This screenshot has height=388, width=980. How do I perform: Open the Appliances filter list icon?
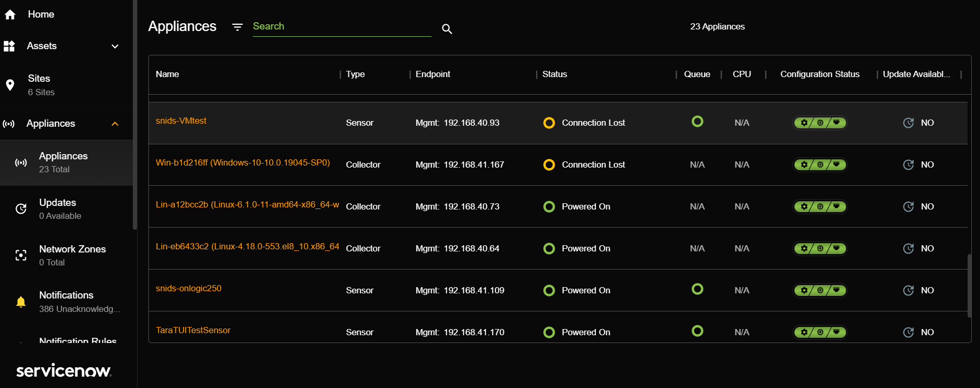tap(237, 27)
